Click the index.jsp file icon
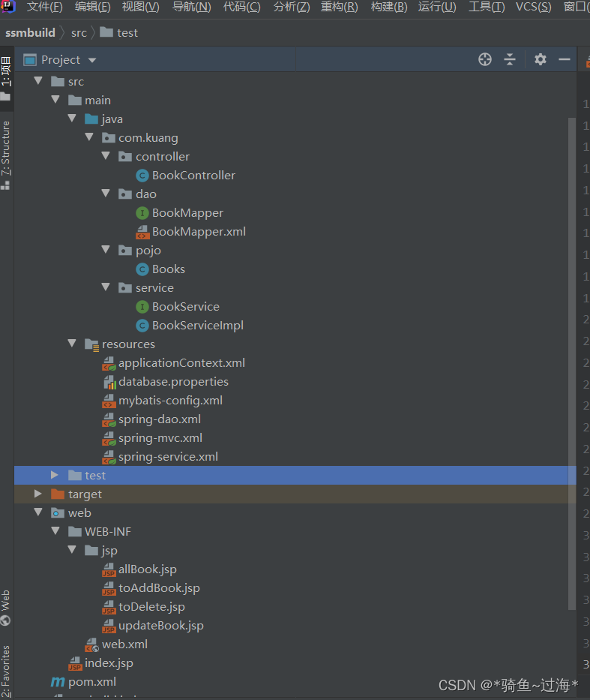 [75, 663]
